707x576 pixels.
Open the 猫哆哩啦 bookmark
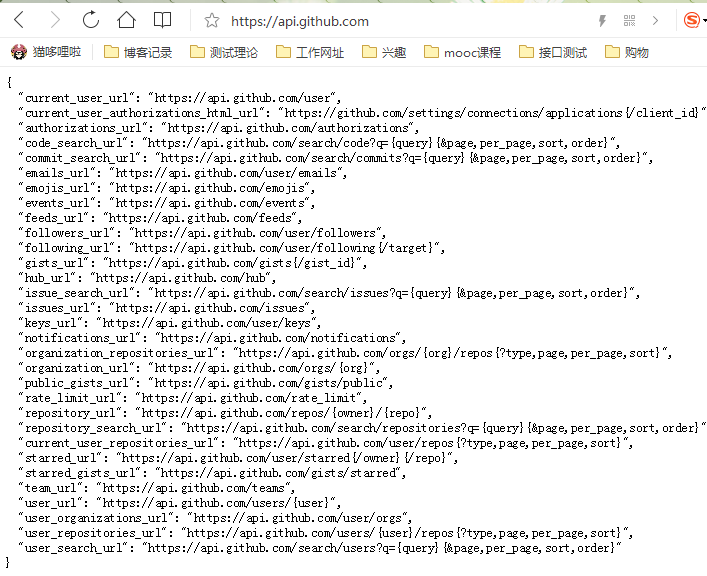(x=46, y=52)
